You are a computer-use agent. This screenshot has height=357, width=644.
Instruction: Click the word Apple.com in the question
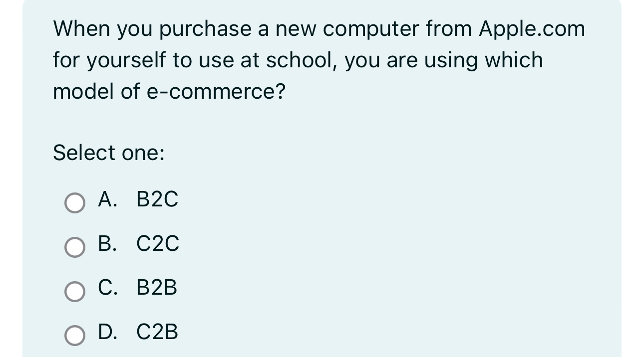pyautogui.click(x=532, y=28)
